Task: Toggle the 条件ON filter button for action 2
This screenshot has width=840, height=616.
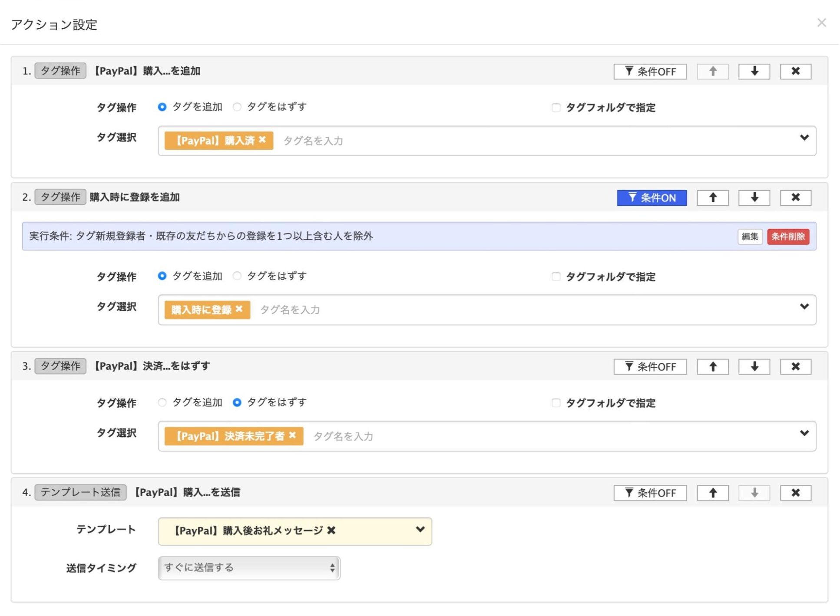Action: (x=651, y=198)
